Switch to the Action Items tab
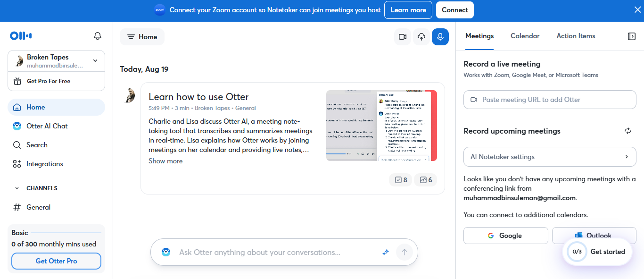 point(576,36)
